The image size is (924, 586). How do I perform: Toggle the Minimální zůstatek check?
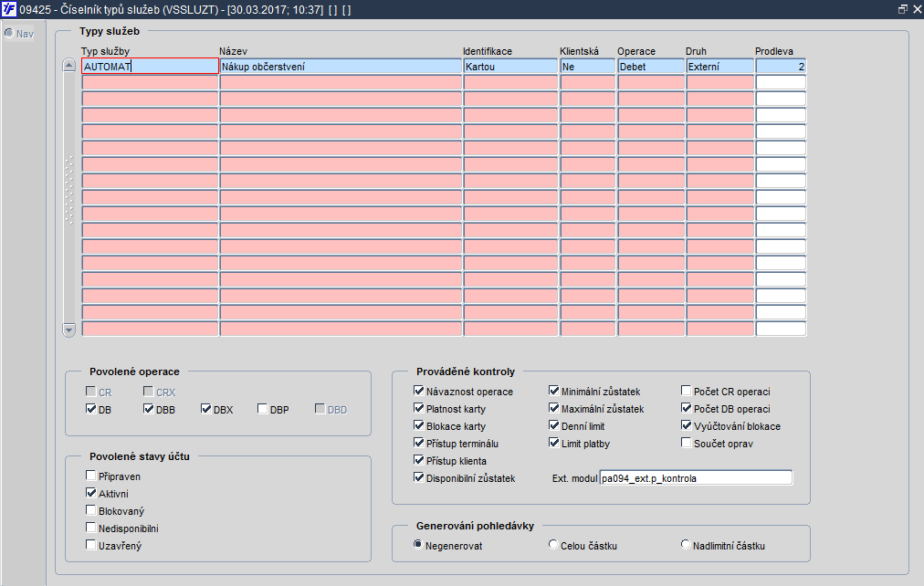554,391
